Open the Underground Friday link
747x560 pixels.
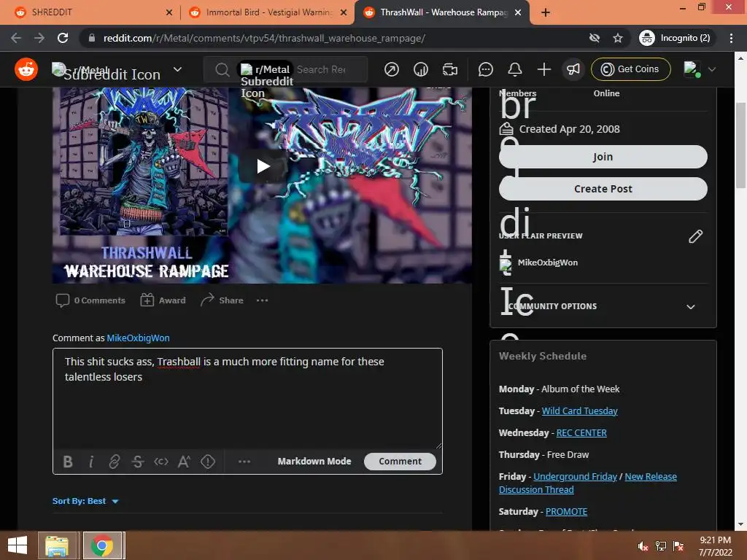click(575, 477)
